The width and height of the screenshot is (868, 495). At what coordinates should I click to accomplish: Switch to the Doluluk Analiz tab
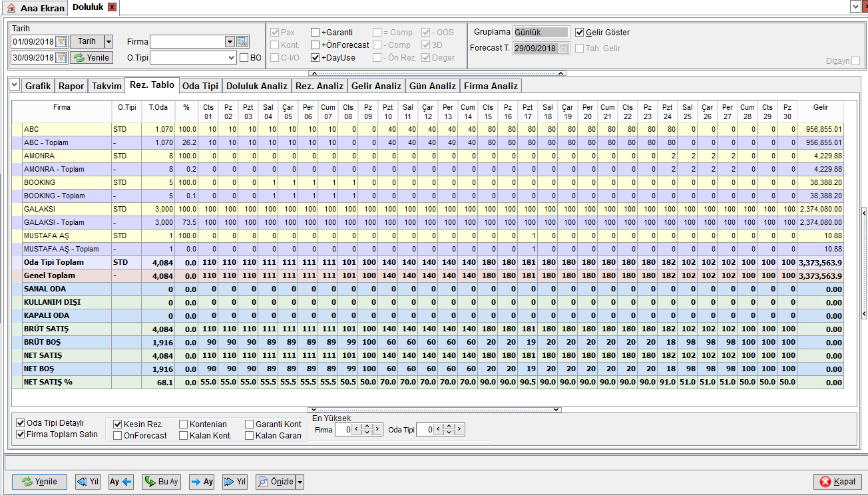click(x=257, y=86)
